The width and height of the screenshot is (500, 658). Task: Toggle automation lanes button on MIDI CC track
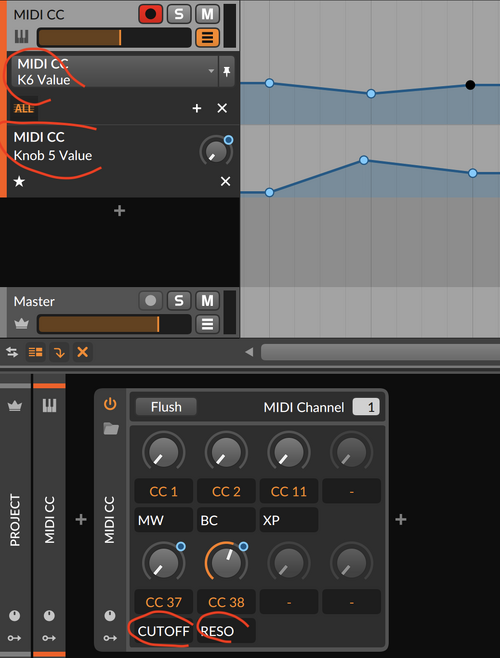coord(207,38)
